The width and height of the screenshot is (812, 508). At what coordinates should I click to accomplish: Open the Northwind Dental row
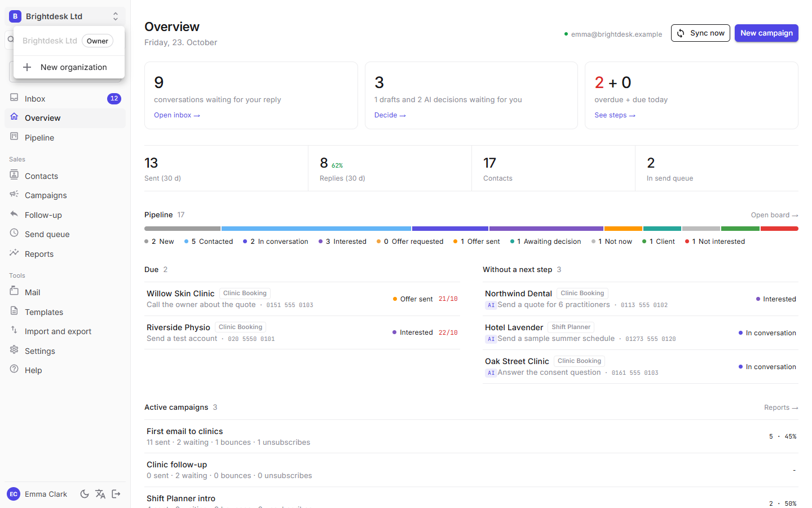pyautogui.click(x=641, y=299)
